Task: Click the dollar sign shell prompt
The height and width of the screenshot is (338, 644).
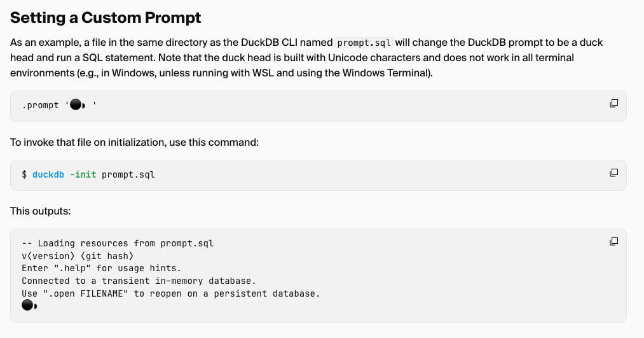Action: click(x=24, y=175)
